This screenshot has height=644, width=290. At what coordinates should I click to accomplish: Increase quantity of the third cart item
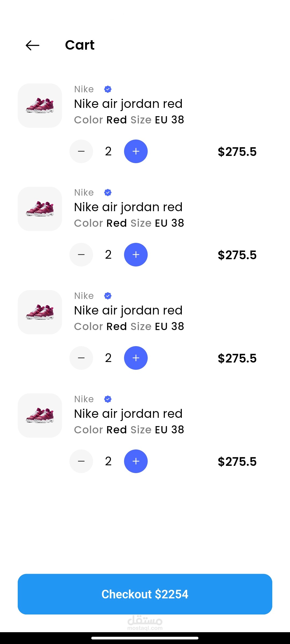136,358
